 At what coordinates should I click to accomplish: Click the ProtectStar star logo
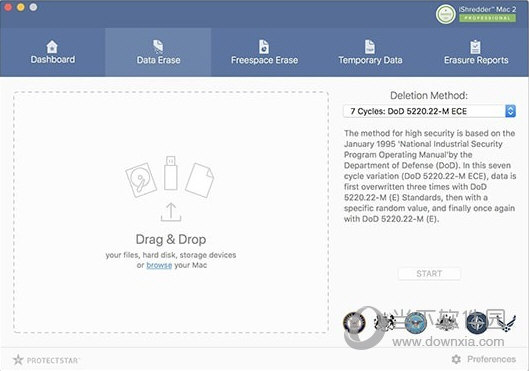[x=18, y=360]
